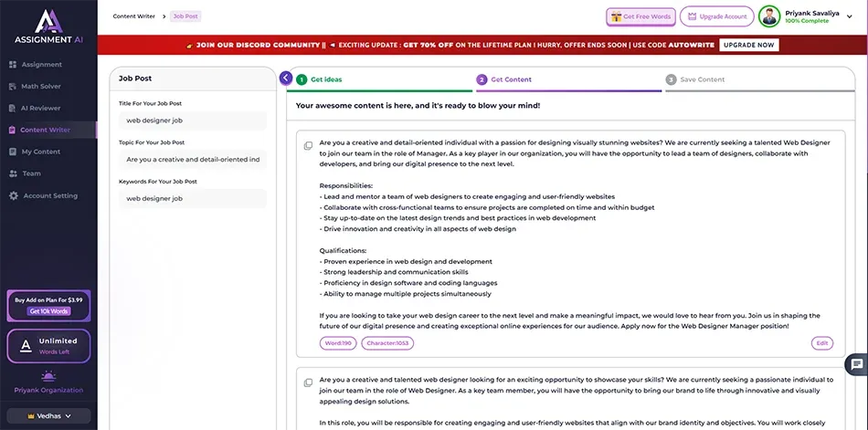
Task: Switch to the Get ideas step
Action: [325, 79]
